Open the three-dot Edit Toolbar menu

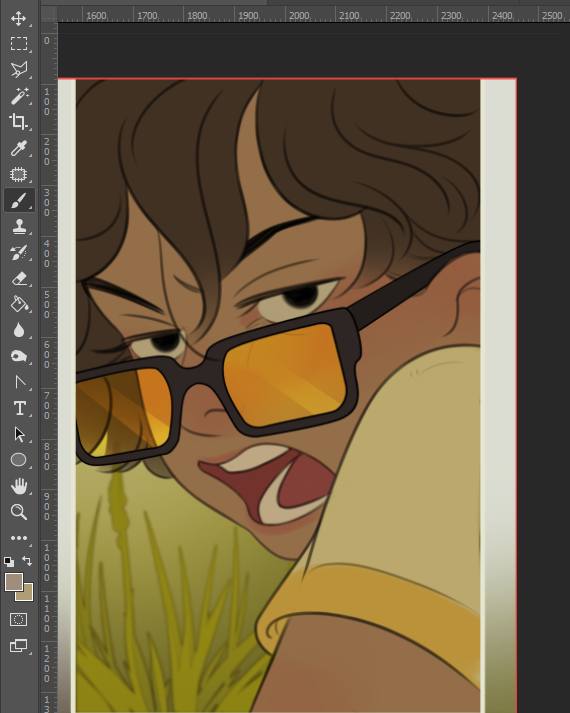[x=19, y=538]
